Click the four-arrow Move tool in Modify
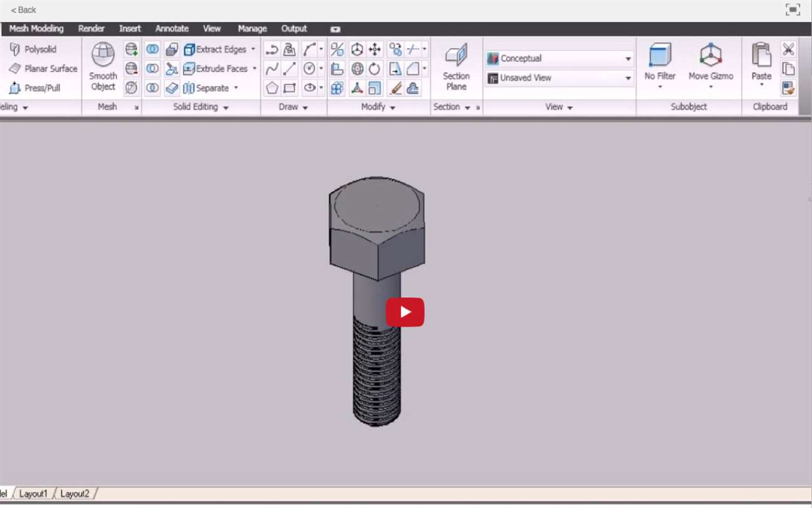 click(x=375, y=50)
